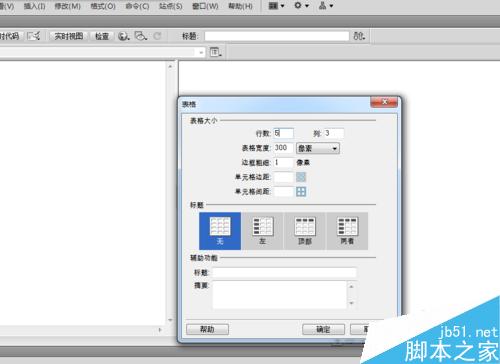Open the Site management icon menu
Image resolution: width=500 pixels, height=364 pixels.
(326, 6)
